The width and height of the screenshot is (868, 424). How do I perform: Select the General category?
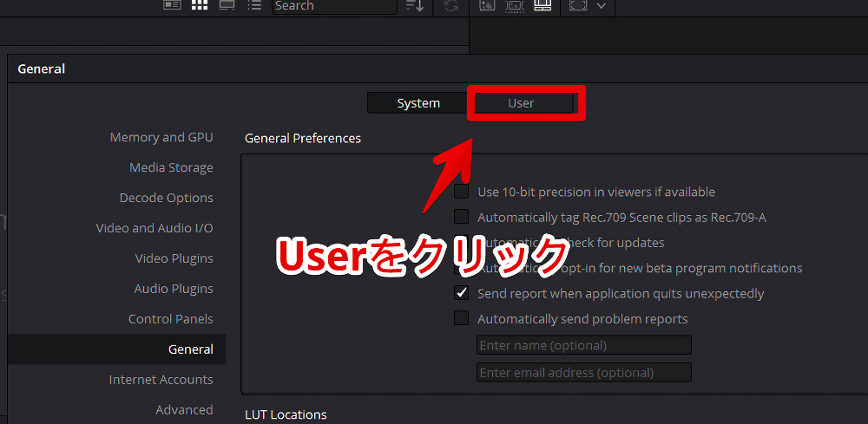pyautogui.click(x=117, y=349)
